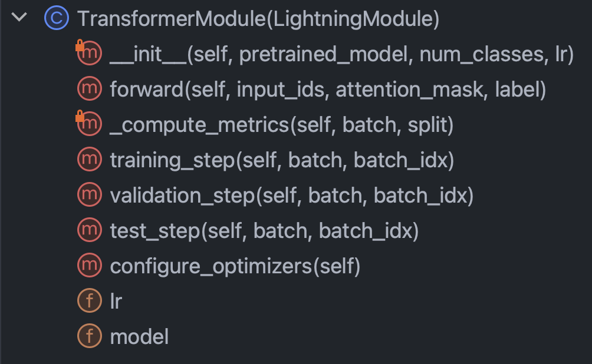
Task: Click the field icon beside lr
Action: point(88,301)
